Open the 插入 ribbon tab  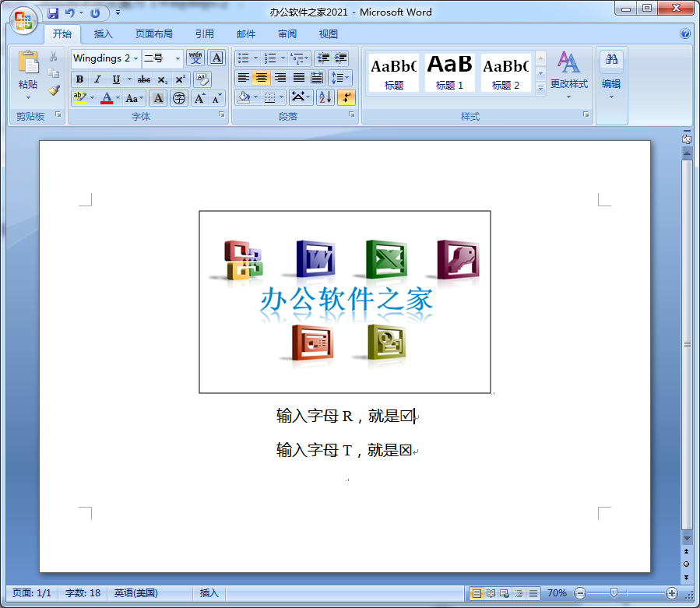(103, 34)
